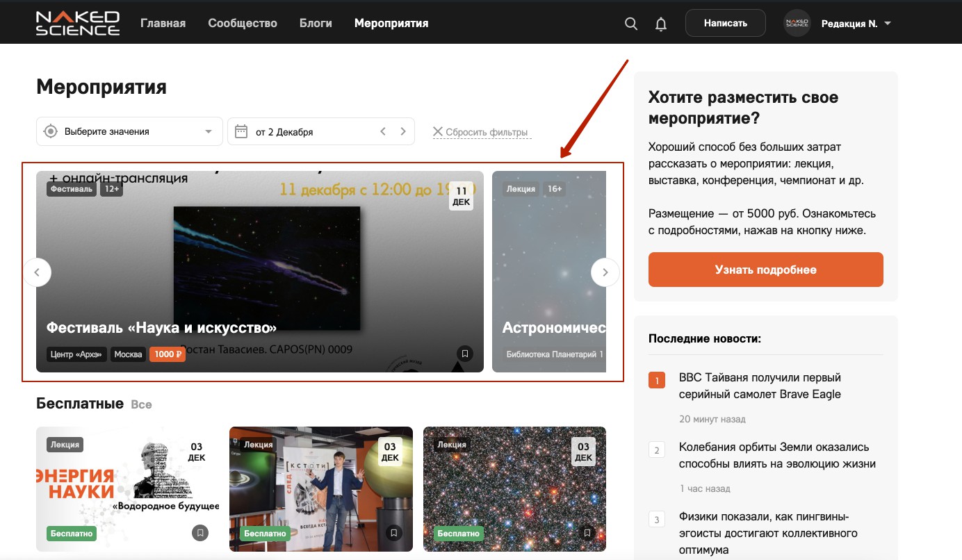Open the Блоги section
Screen dimensions: 962x560
pos(316,24)
